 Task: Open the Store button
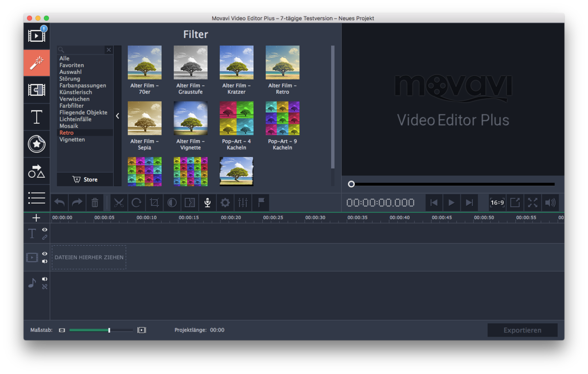[x=85, y=180]
